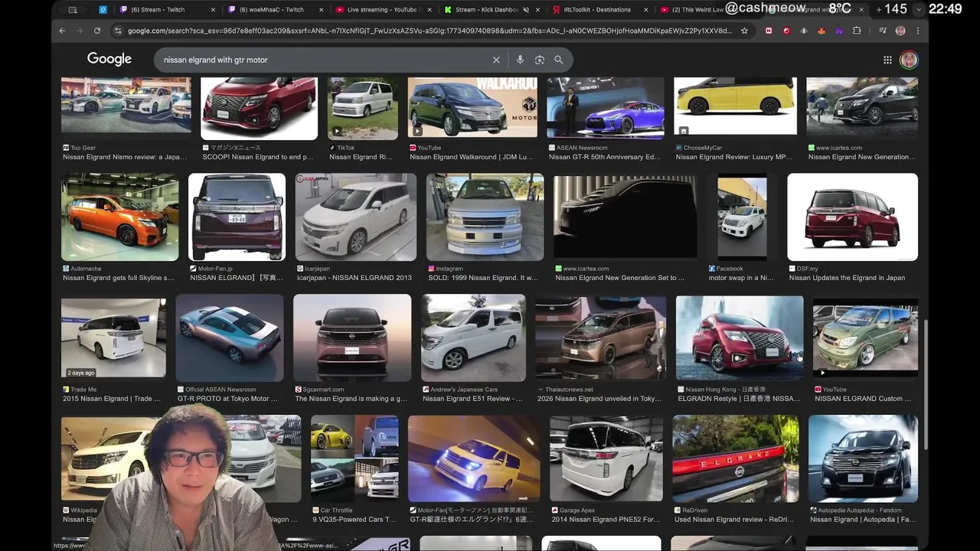Open the DSF.my red Elgrand thumbnail
Image resolution: width=980 pixels, height=551 pixels.
tap(852, 217)
